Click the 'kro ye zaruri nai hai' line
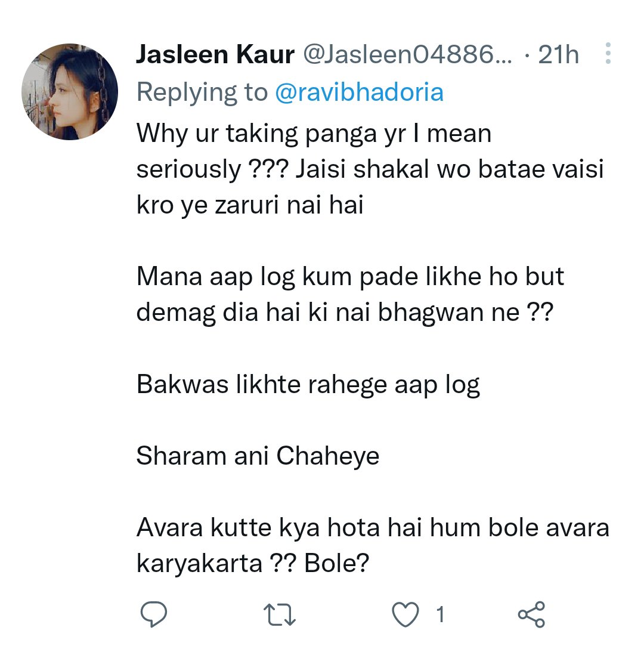Screen dimensions: 644x649 tap(250, 205)
